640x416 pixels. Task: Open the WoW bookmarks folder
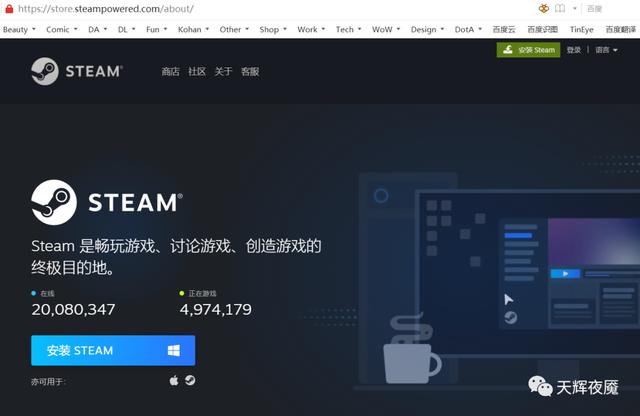point(386,29)
